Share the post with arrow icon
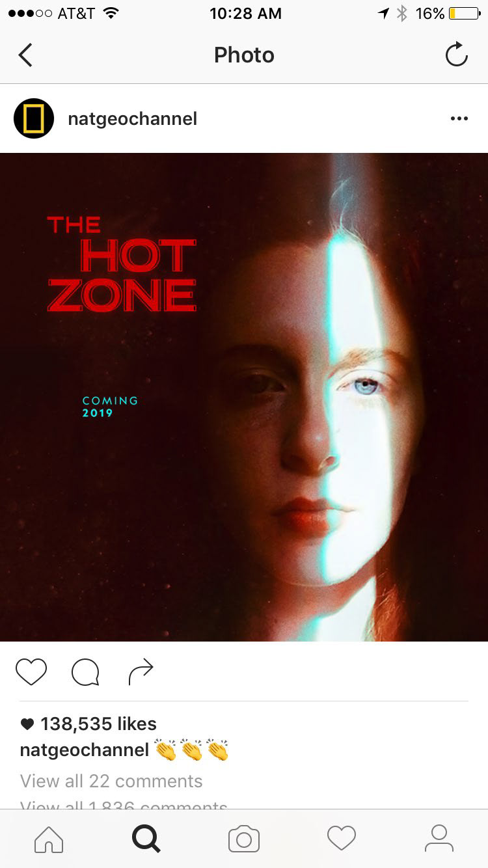The width and height of the screenshot is (488, 868). pos(141,671)
